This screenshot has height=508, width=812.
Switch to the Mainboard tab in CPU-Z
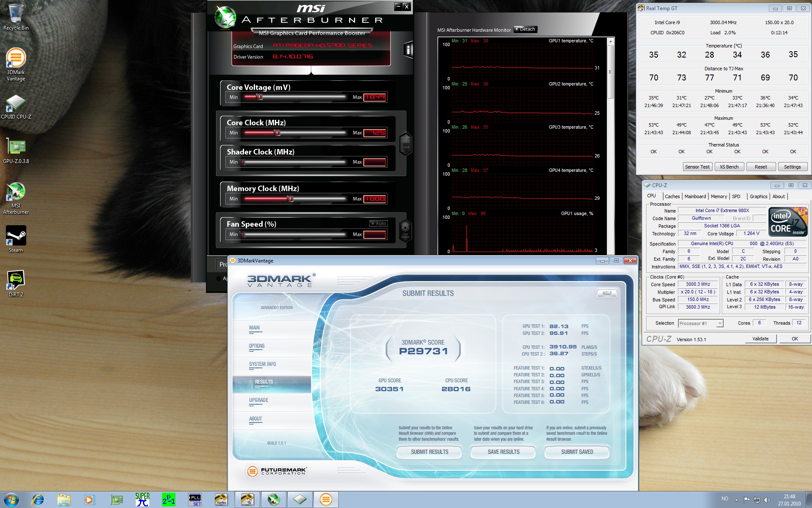click(x=695, y=196)
